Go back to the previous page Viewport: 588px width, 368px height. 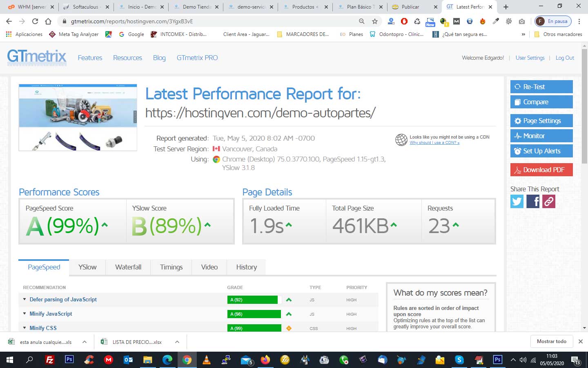coord(9,21)
